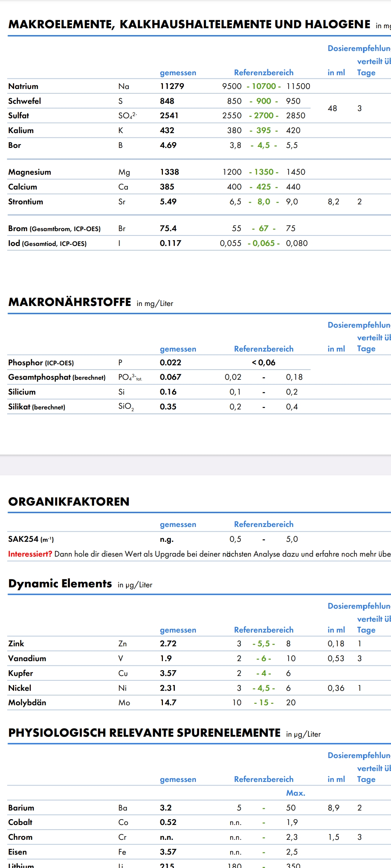Viewport: 391px width, 868px height.
Task: Click the ORGANIKFAKTOREN section heading
Action: 69,502
